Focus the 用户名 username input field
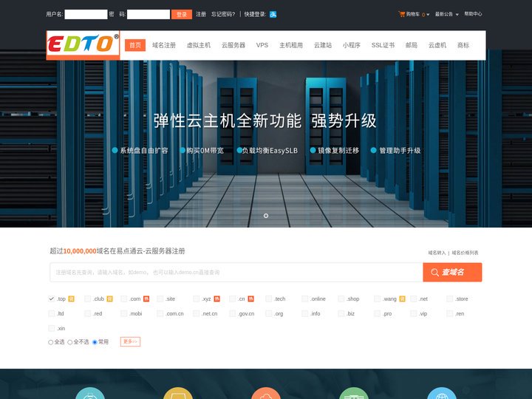532x399 pixels. coord(86,14)
